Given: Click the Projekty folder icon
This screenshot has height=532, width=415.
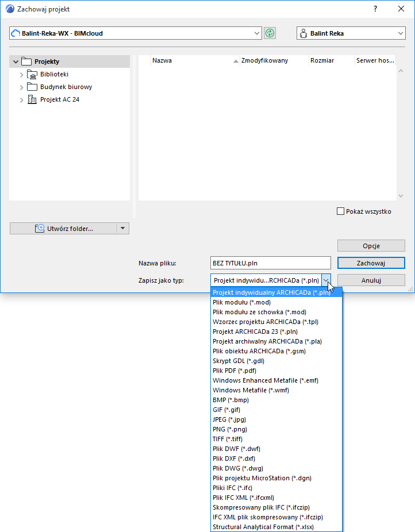Looking at the screenshot, I should [x=26, y=61].
